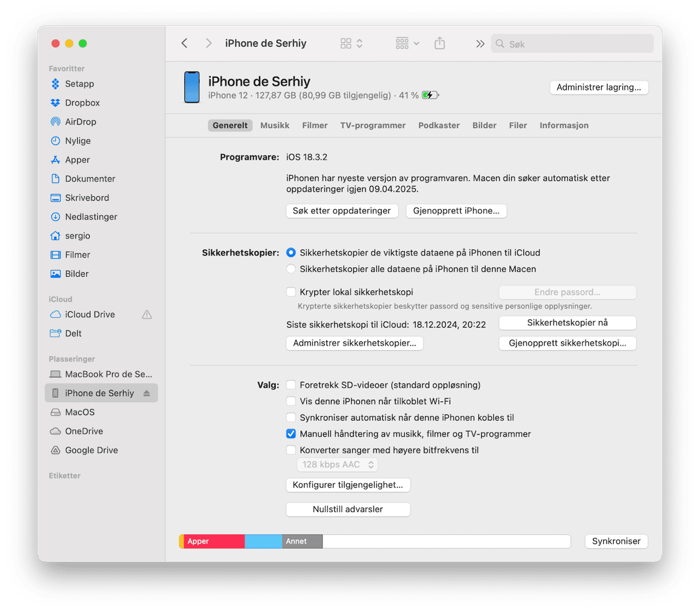Enable Synkroniser automatisk checkbox
This screenshot has width=700, height=612.
[x=291, y=417]
